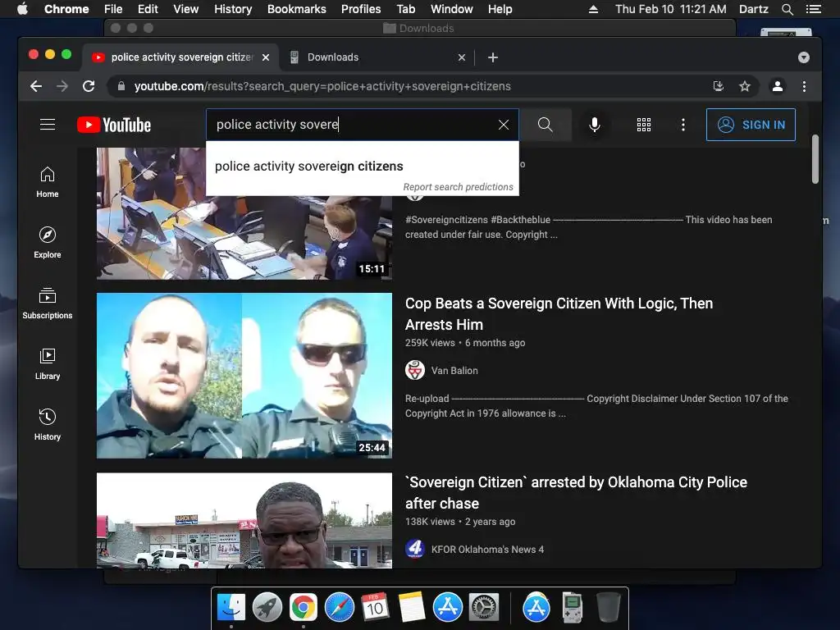840x630 pixels.
Task: Open Home in the YouTube sidebar
Action: pos(47,182)
